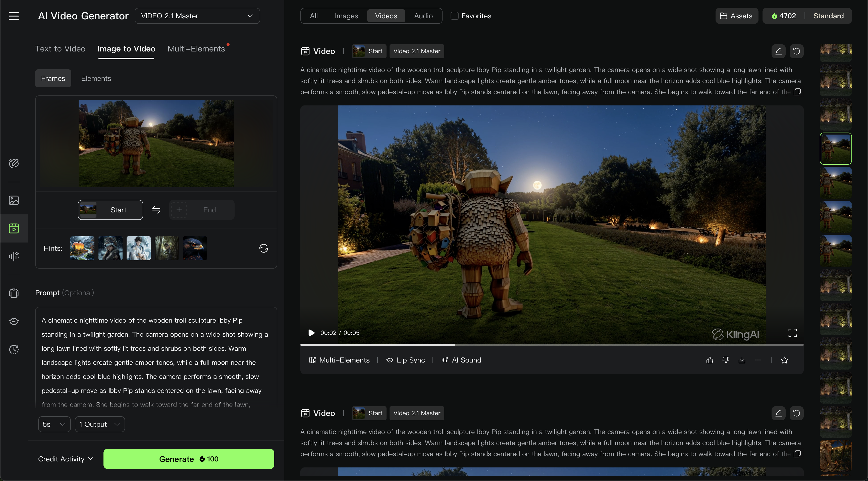Copy the first video's prompt text
This screenshot has width=868, height=481.
[797, 92]
